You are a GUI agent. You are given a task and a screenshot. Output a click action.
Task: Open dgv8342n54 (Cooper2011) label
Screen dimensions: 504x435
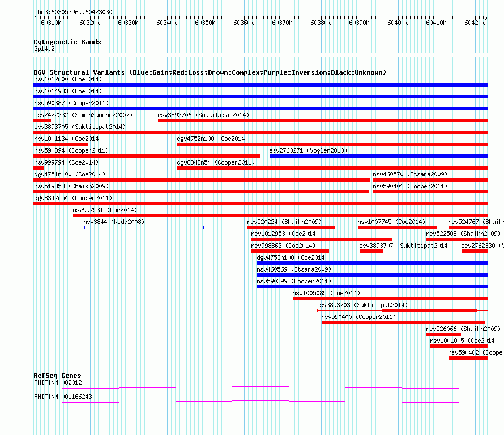pos(73,198)
